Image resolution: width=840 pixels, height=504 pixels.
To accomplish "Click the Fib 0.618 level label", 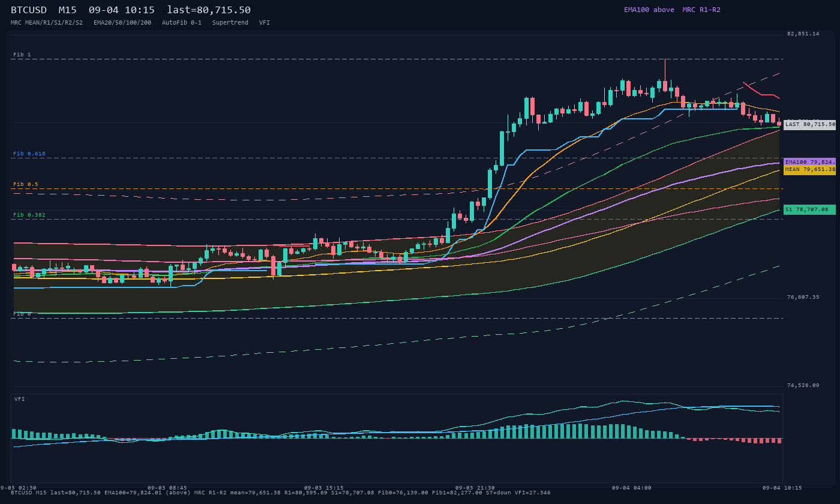I will tap(29, 154).
